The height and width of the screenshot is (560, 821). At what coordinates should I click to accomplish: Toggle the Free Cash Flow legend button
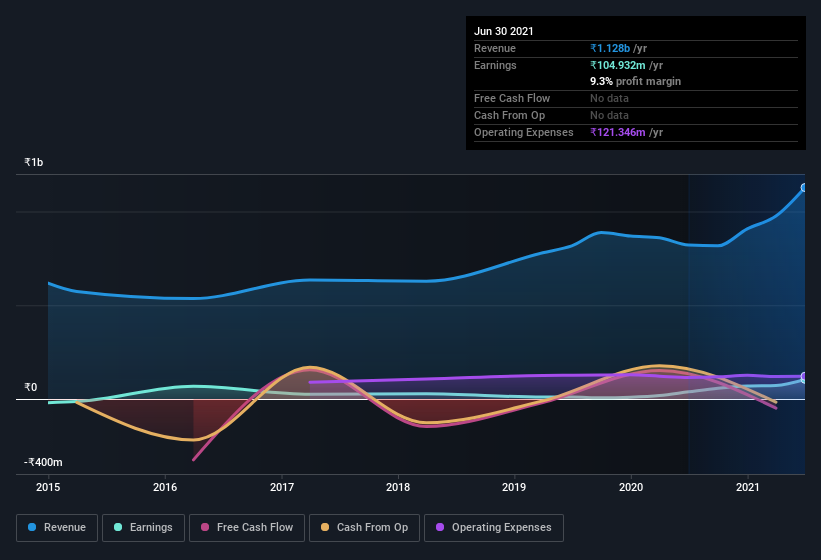point(247,528)
